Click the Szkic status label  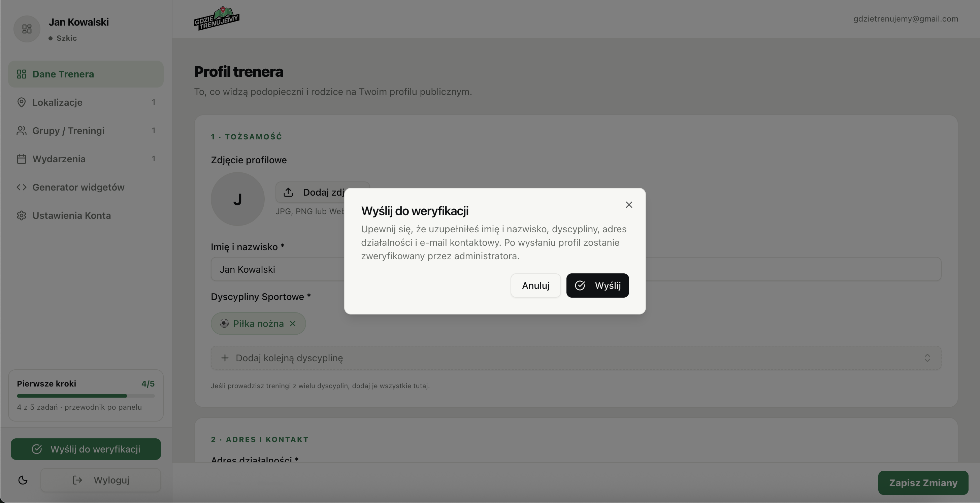pyautogui.click(x=67, y=38)
